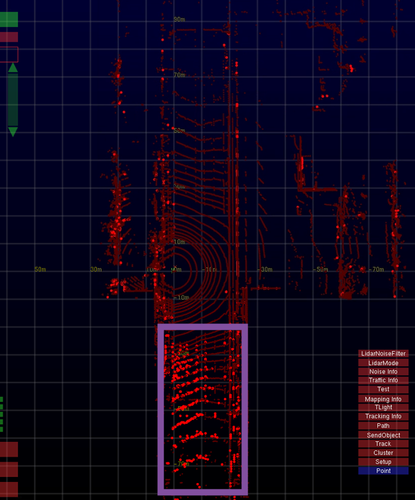Enable the TLight display

click(x=383, y=407)
